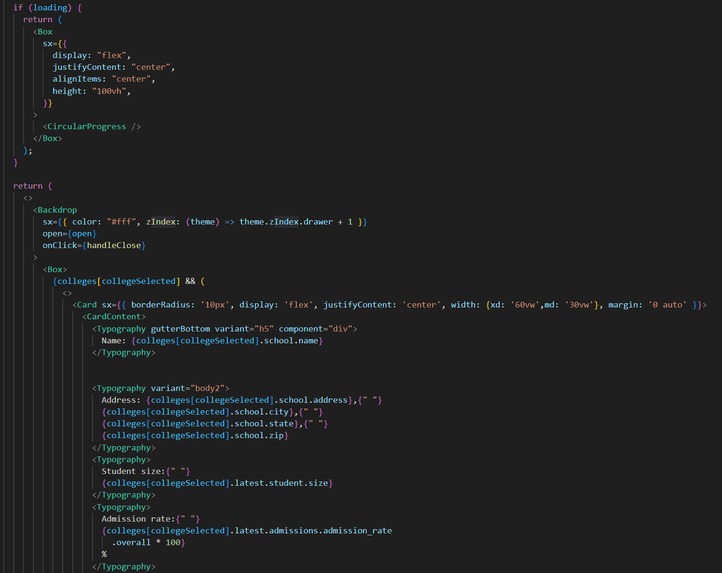Image resolution: width=722 pixels, height=573 pixels.
Task: Click the 'open={open}' prop line
Action: pos(70,234)
